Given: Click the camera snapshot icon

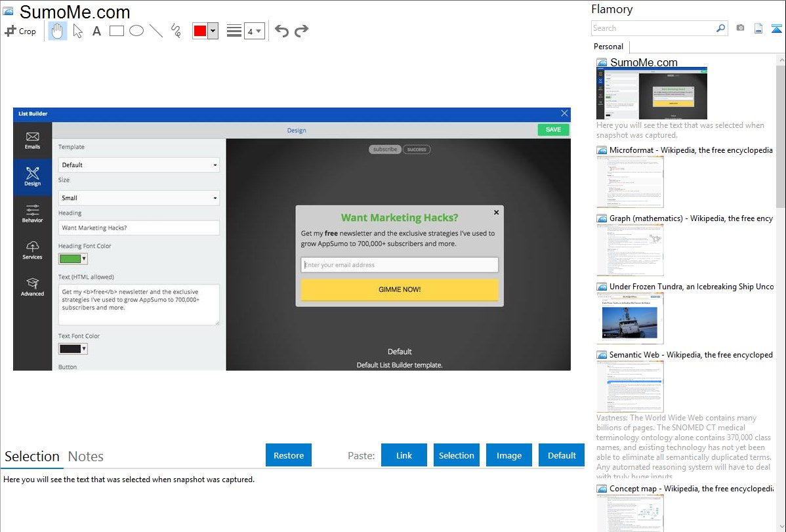Looking at the screenshot, I should (740, 28).
